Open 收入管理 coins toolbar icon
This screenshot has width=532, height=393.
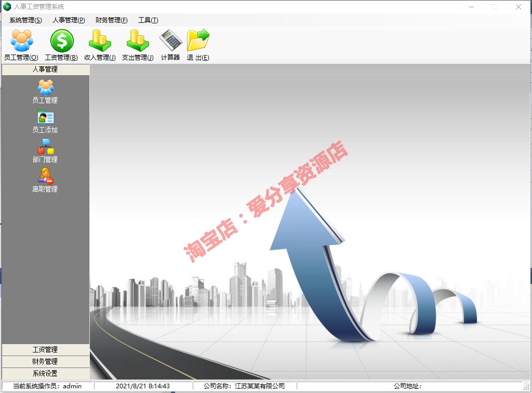100,45
